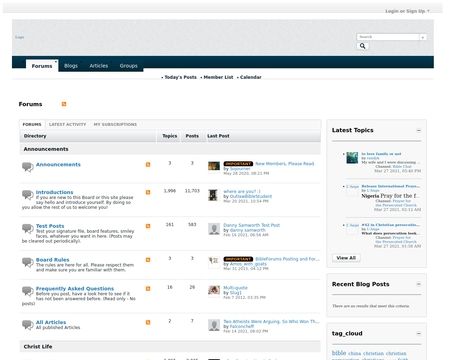The image size is (450, 360).
Task: Click the Test Posts RSS feed icon
Action: (x=148, y=226)
